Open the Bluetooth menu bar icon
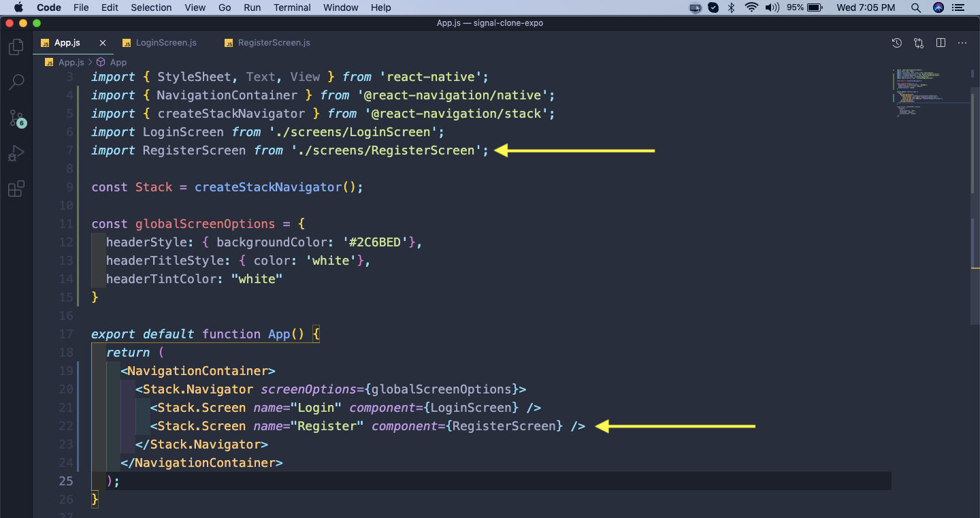 pos(732,7)
